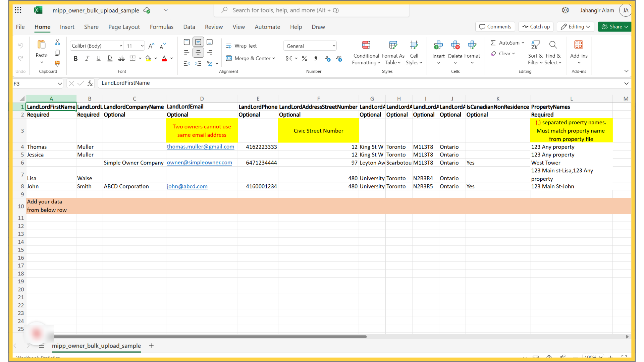644x362 pixels.
Task: Open Format As Table
Action: (x=393, y=53)
